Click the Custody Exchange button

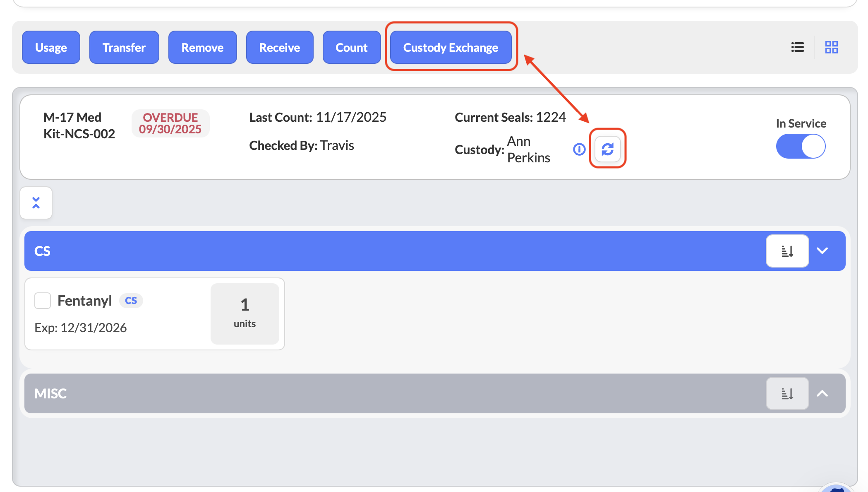tap(451, 47)
